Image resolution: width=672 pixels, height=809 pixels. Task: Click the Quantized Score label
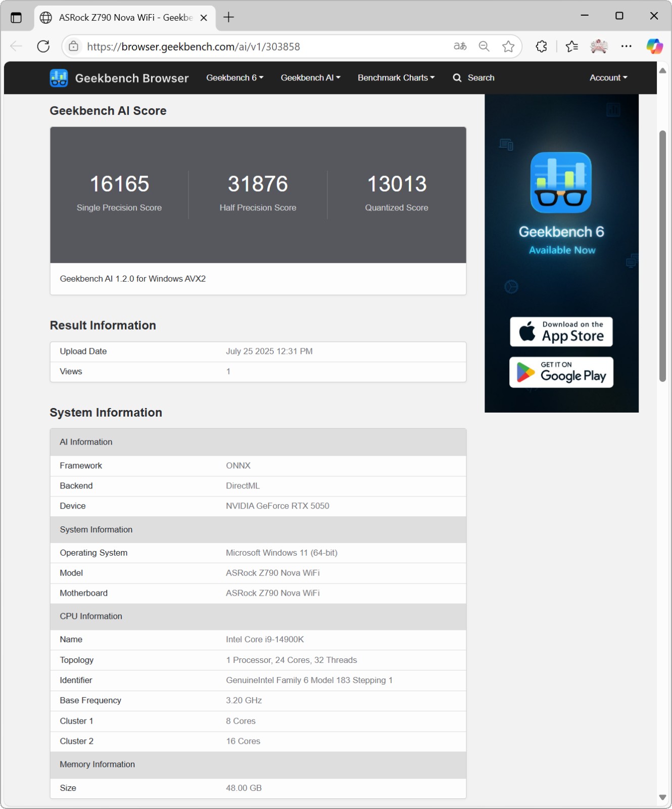click(397, 208)
